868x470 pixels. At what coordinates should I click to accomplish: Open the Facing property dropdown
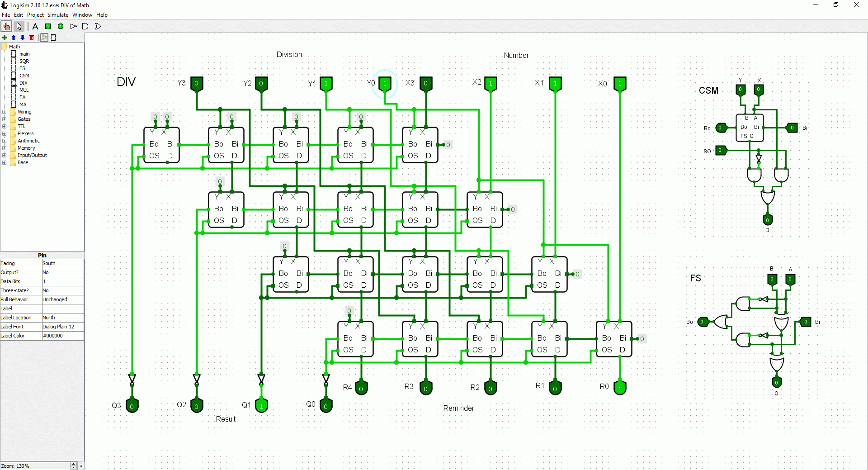(x=62, y=263)
